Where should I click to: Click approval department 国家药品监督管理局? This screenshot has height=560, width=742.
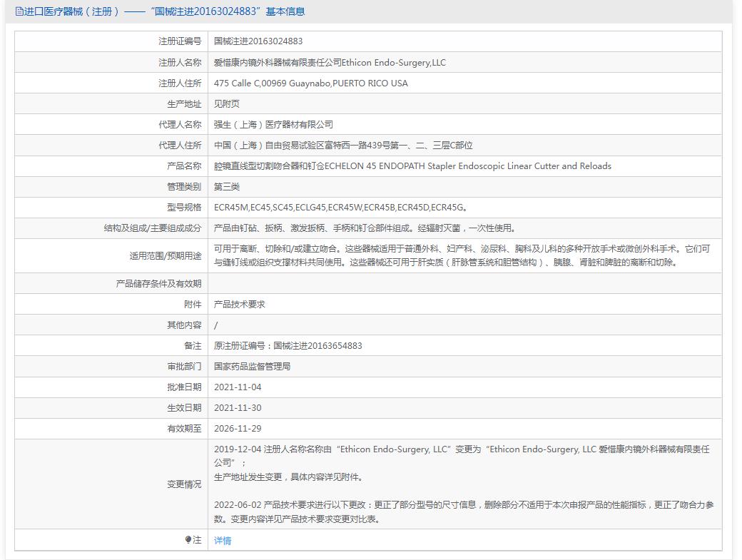(253, 367)
